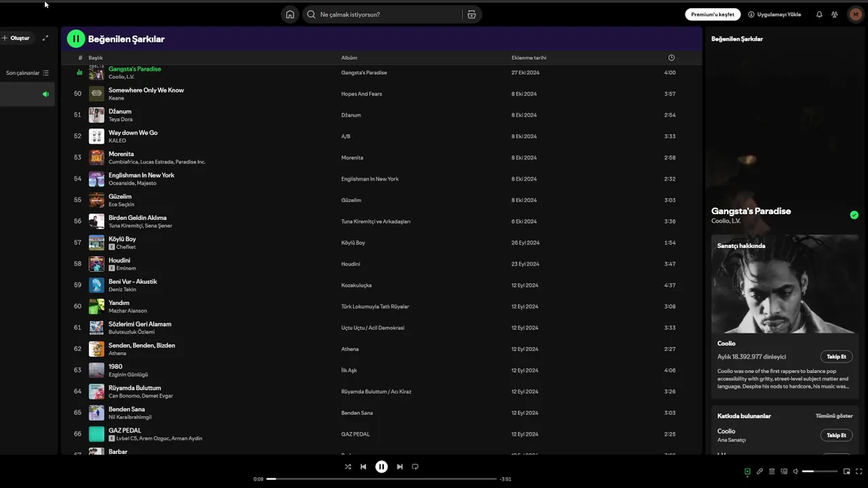Image resolution: width=868 pixels, height=488 pixels.
Task: Open Gangsta's Paradise title in right panel
Action: [751, 211]
